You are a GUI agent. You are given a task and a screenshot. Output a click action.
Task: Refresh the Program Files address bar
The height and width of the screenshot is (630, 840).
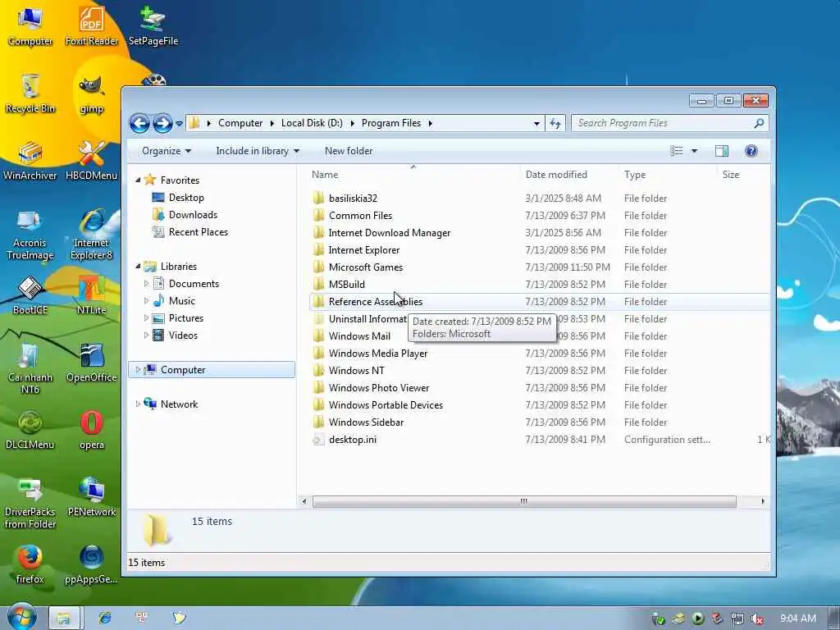coord(555,123)
